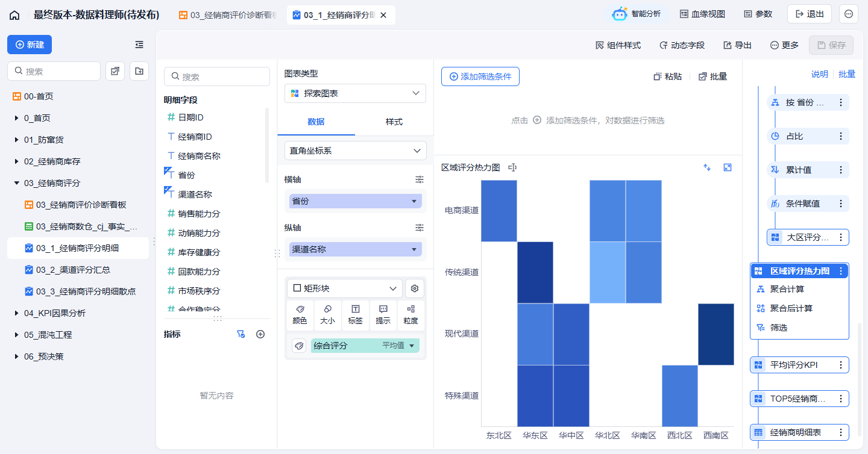Open the 智能分析 robot assistant
Viewport: 868px width, 454px height.
pos(637,14)
